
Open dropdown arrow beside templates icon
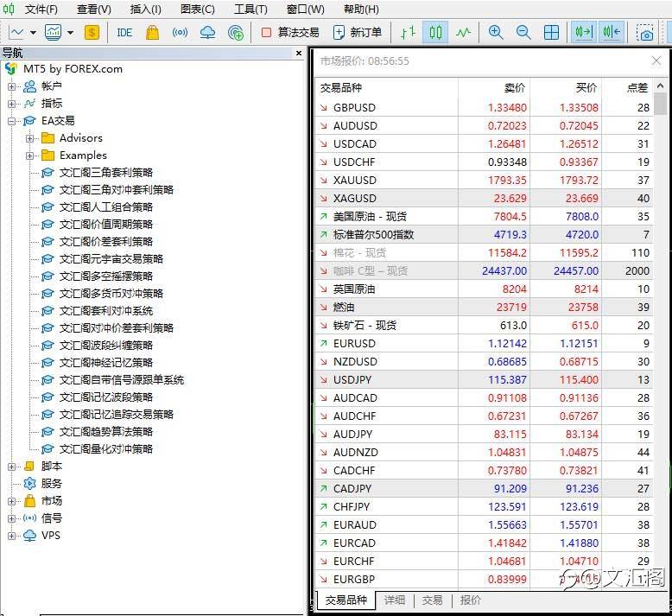70,33
